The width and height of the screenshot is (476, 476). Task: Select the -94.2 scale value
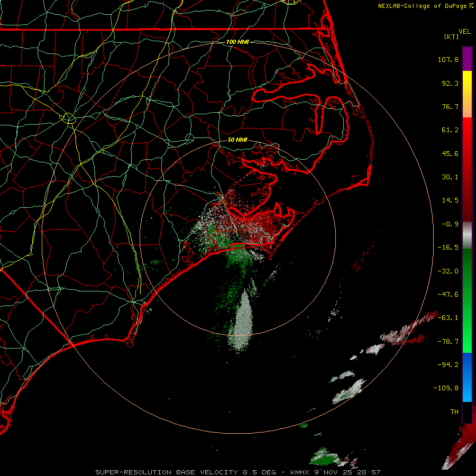coord(448,365)
